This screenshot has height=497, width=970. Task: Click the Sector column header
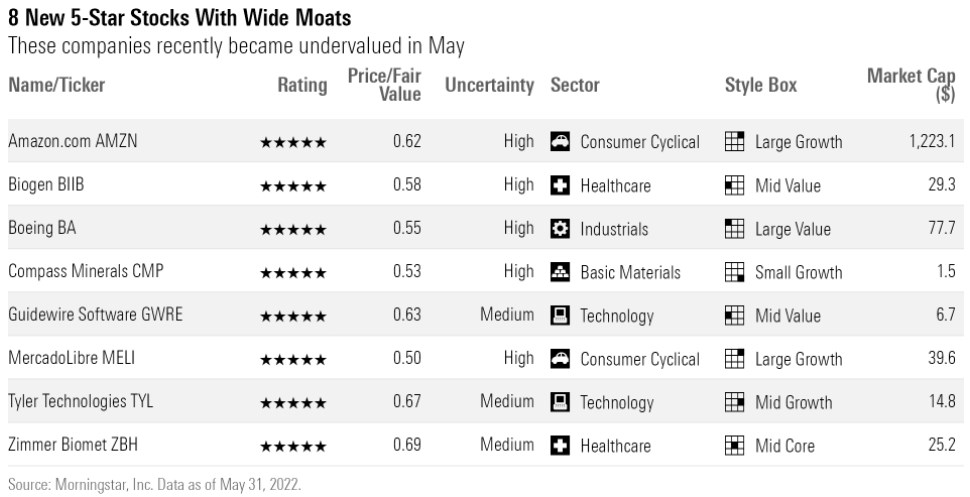[x=575, y=85]
